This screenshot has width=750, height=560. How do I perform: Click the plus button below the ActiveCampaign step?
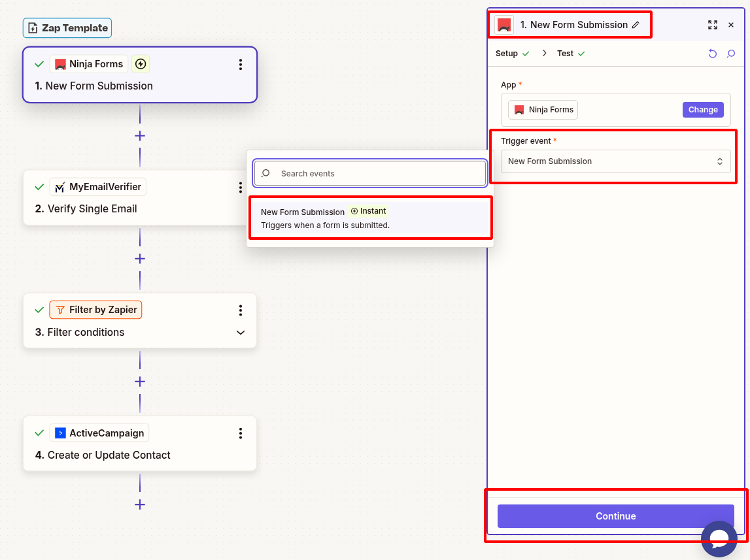coord(139,504)
